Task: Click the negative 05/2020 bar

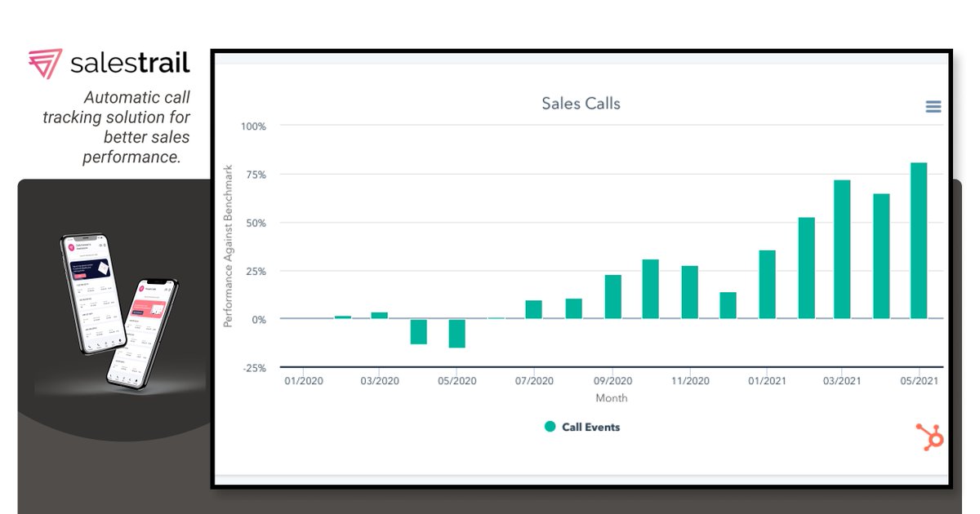Action: coord(457,334)
